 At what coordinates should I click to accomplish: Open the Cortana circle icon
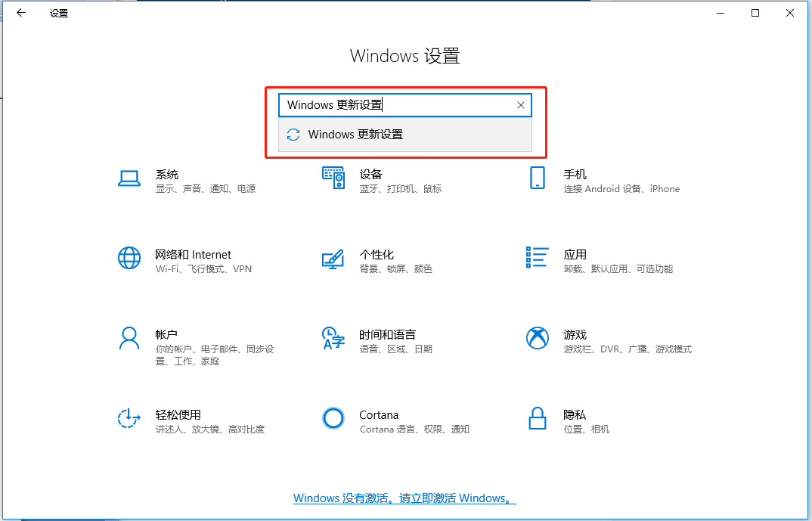333,418
